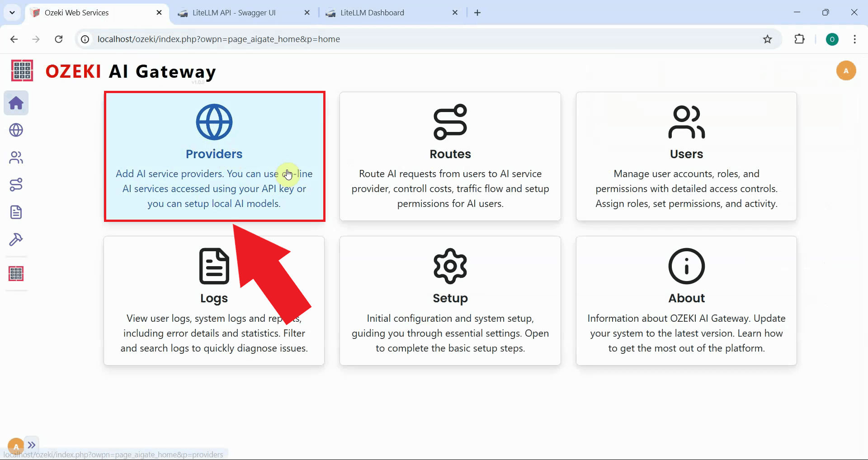Select the Home icon in the sidebar

pyautogui.click(x=16, y=103)
